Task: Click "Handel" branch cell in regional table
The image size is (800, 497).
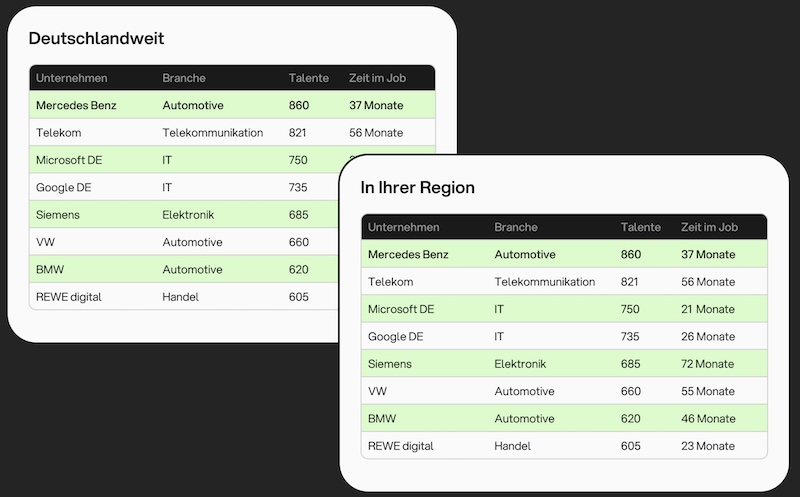Action: click(x=512, y=446)
